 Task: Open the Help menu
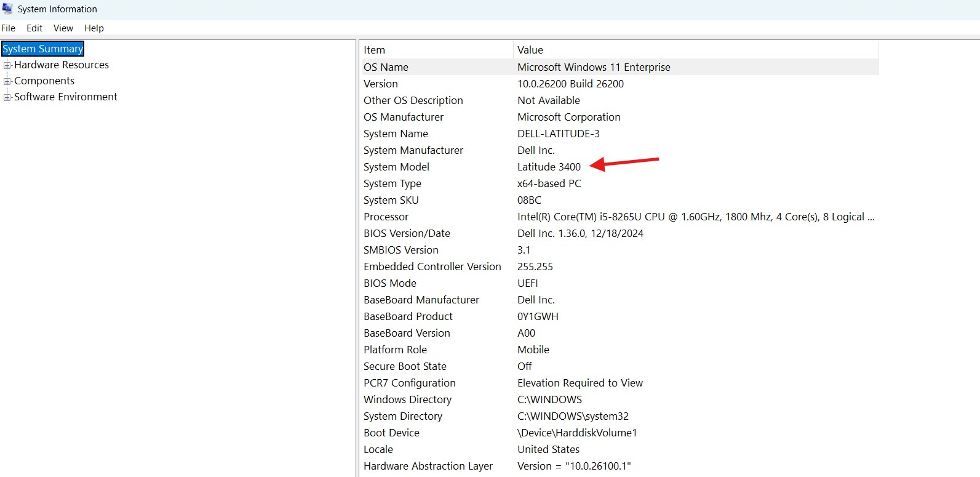pyautogui.click(x=94, y=28)
